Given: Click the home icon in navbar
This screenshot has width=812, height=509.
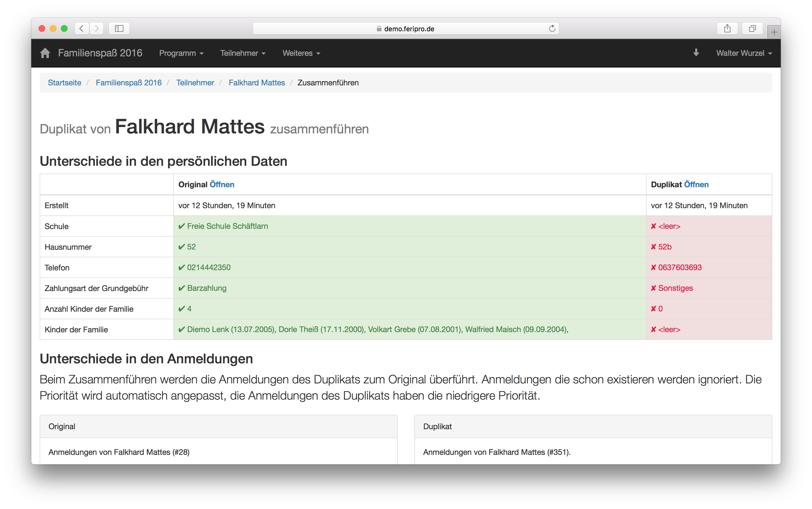Looking at the screenshot, I should coord(45,53).
